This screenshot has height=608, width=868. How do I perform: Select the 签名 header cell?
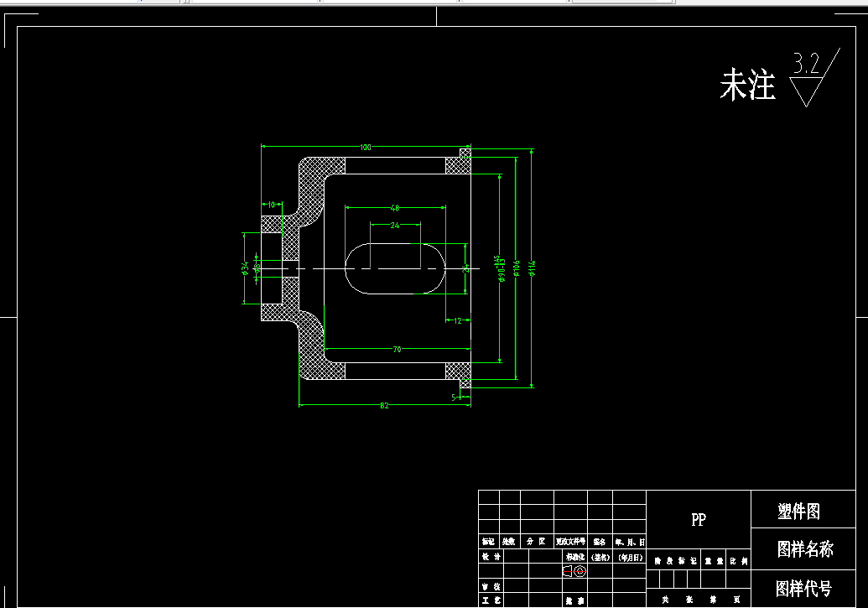[600, 542]
